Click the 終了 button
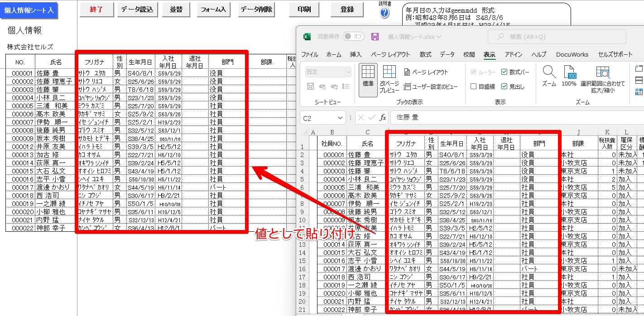 97,10
